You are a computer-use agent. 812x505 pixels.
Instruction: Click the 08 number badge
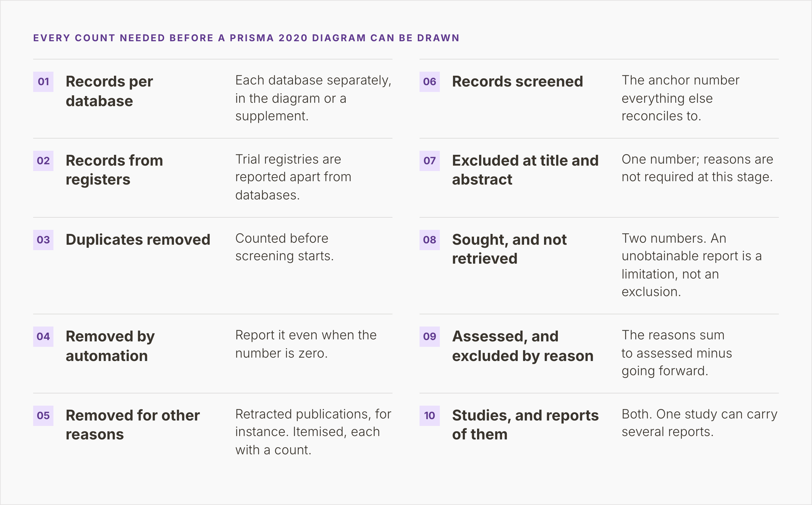point(430,240)
